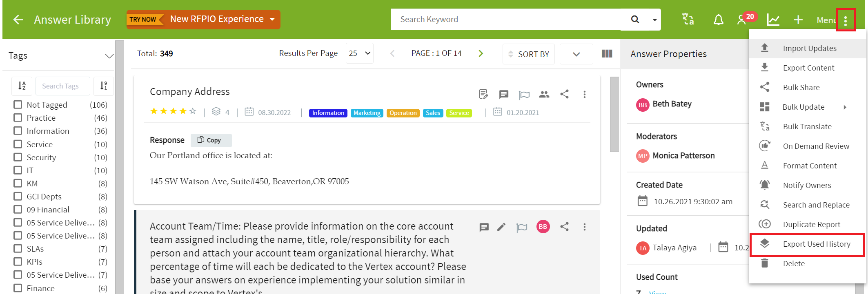Screen dimensions: 868x294
Task: Open the vertical three-dot Menu icon
Action: coord(846,20)
